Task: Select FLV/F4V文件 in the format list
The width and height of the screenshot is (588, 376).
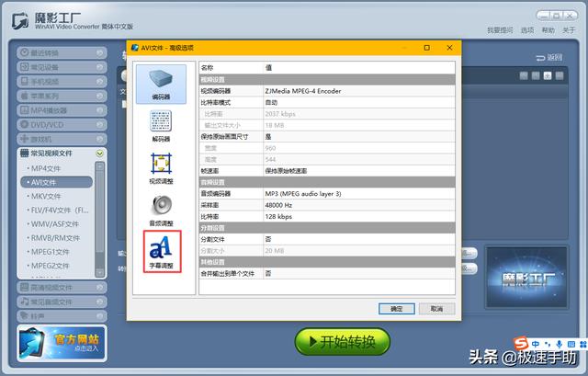Action: tap(58, 211)
